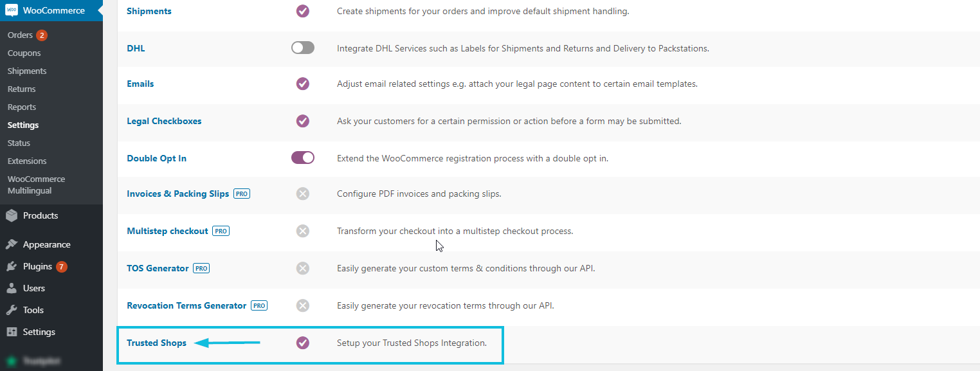Image resolution: width=980 pixels, height=371 pixels.
Task: Click the Orders count badge showing 2
Action: [x=42, y=35]
